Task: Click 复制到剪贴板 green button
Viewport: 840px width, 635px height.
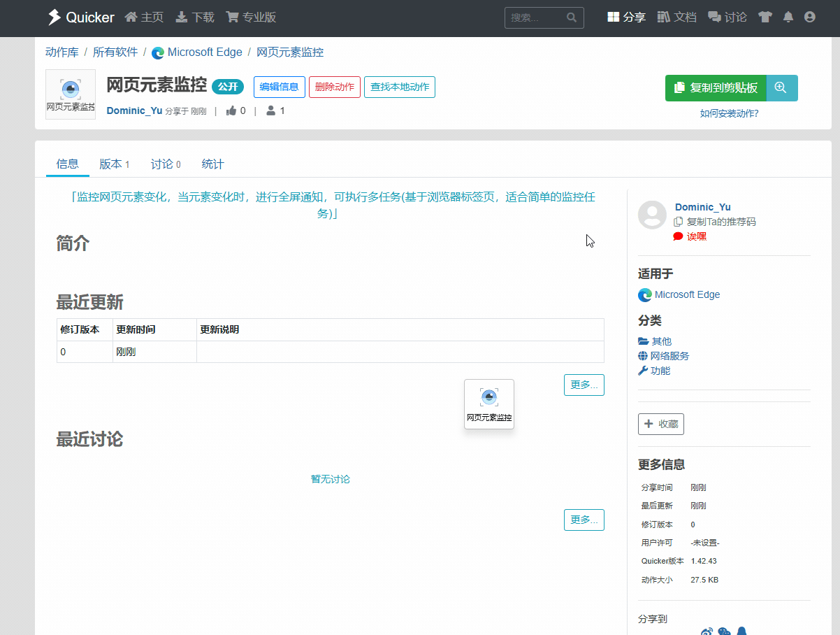Action: click(x=716, y=88)
